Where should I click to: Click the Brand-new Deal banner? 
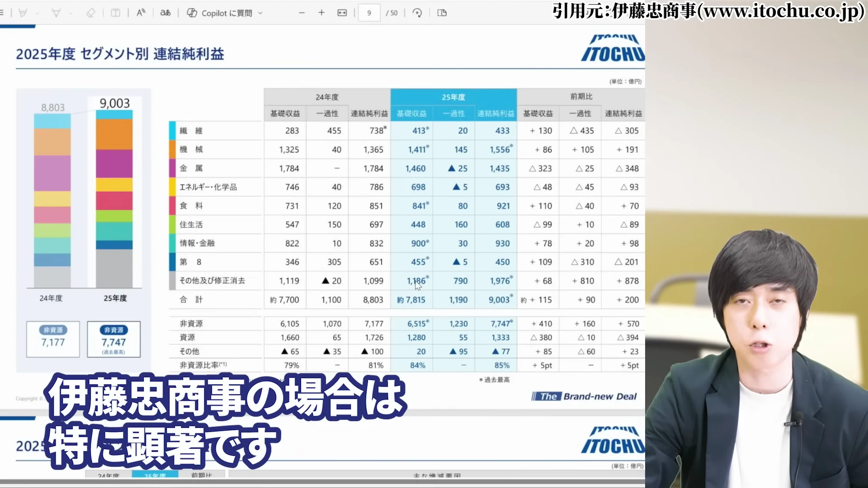pos(584,396)
